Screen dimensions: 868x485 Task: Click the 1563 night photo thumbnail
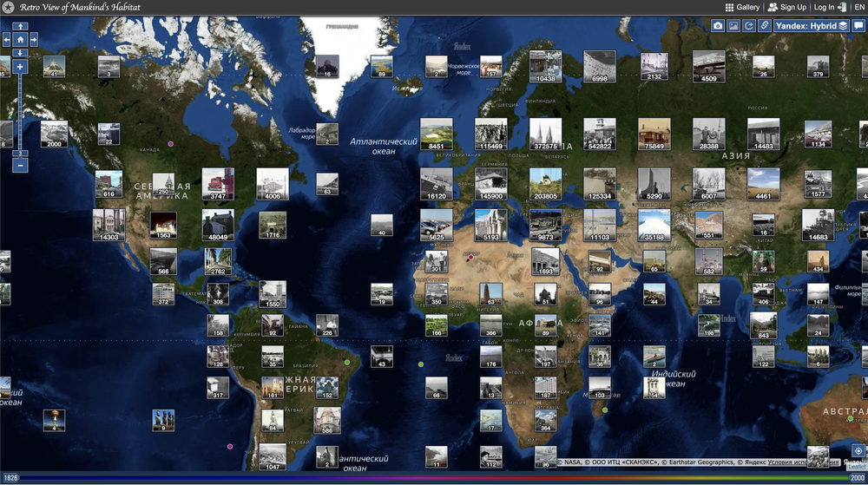(163, 225)
